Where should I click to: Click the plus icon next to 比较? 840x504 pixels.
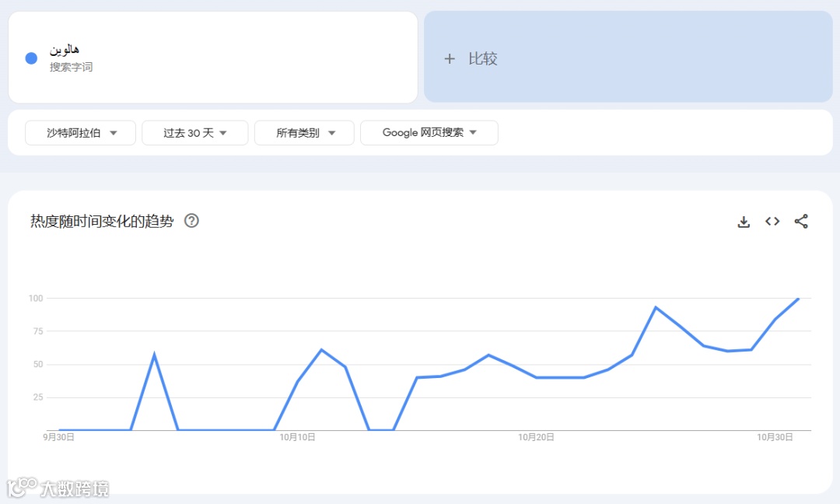449,58
